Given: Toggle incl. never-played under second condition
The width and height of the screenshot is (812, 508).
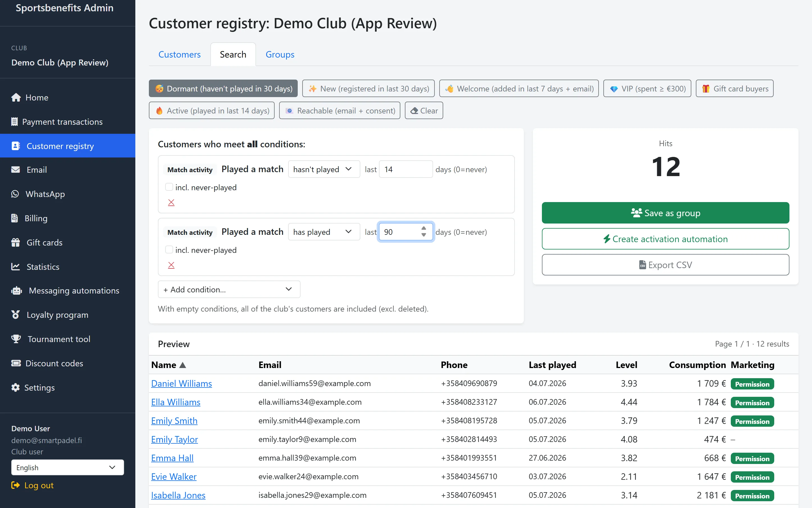Looking at the screenshot, I should 169,250.
